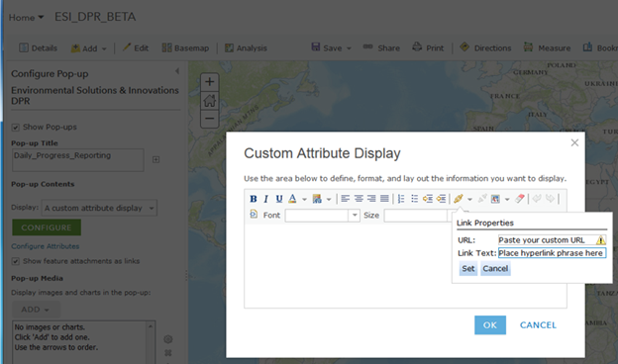
Task: Open text color dropdown arrow
Action: point(304,199)
